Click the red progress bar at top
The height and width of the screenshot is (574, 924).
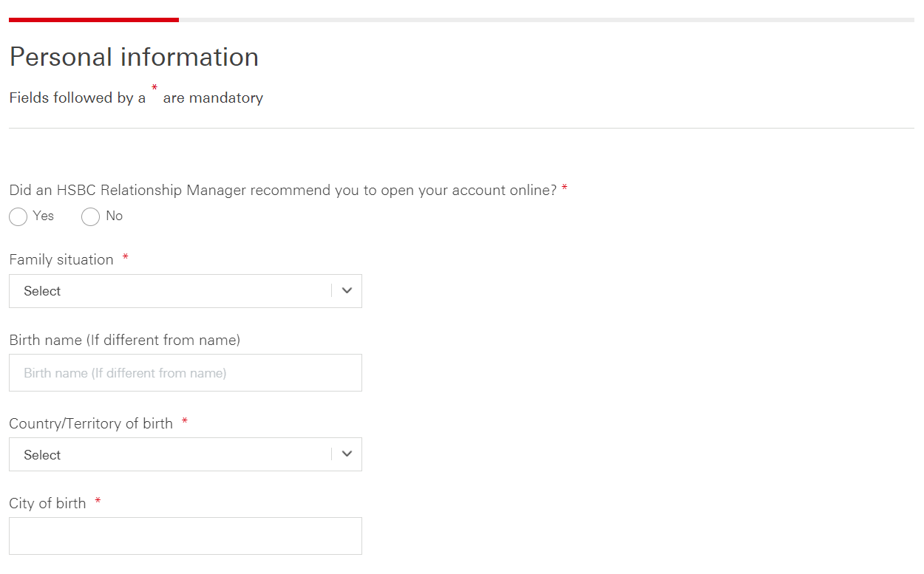[94, 20]
